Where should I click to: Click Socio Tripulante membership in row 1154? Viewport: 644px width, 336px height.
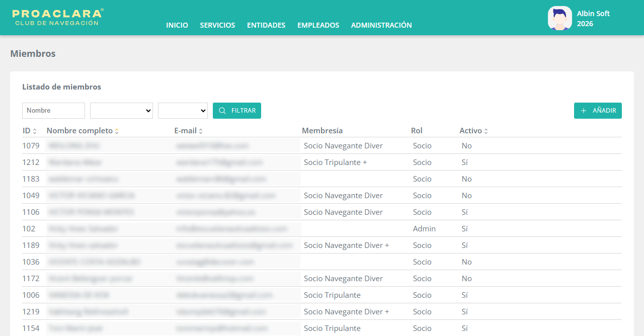[332, 328]
